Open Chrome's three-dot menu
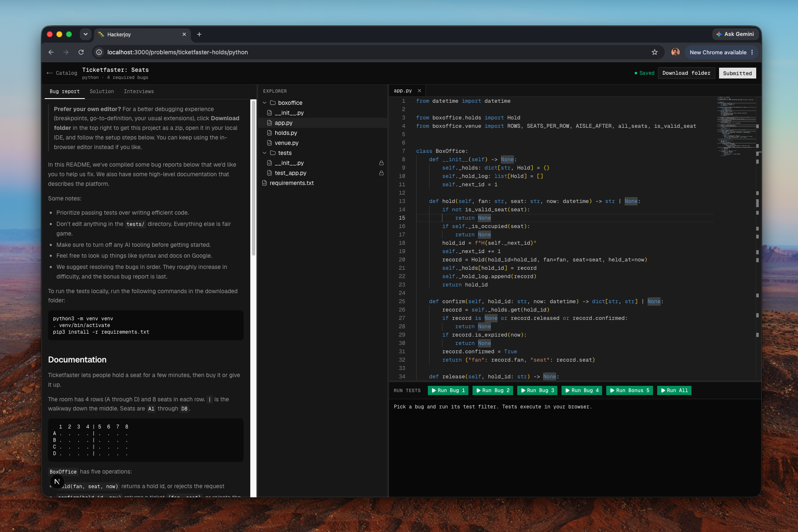Screen dimensions: 798x532 (752, 52)
